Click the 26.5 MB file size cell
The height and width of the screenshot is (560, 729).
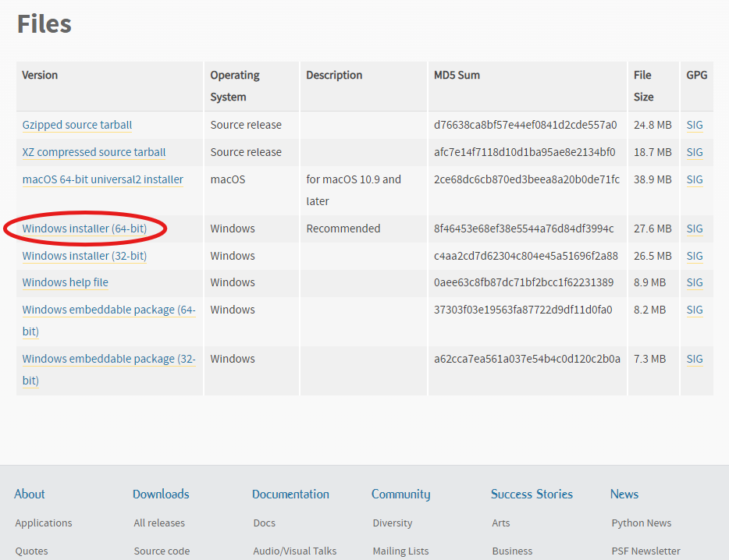coord(653,256)
